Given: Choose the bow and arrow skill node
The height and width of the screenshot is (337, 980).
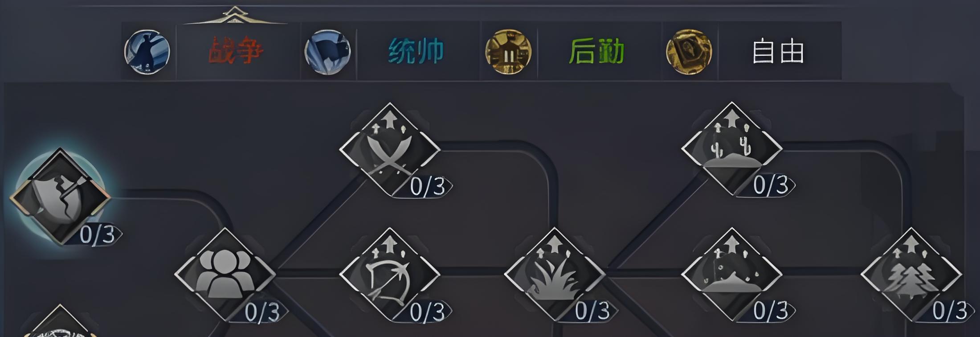Looking at the screenshot, I should [390, 273].
